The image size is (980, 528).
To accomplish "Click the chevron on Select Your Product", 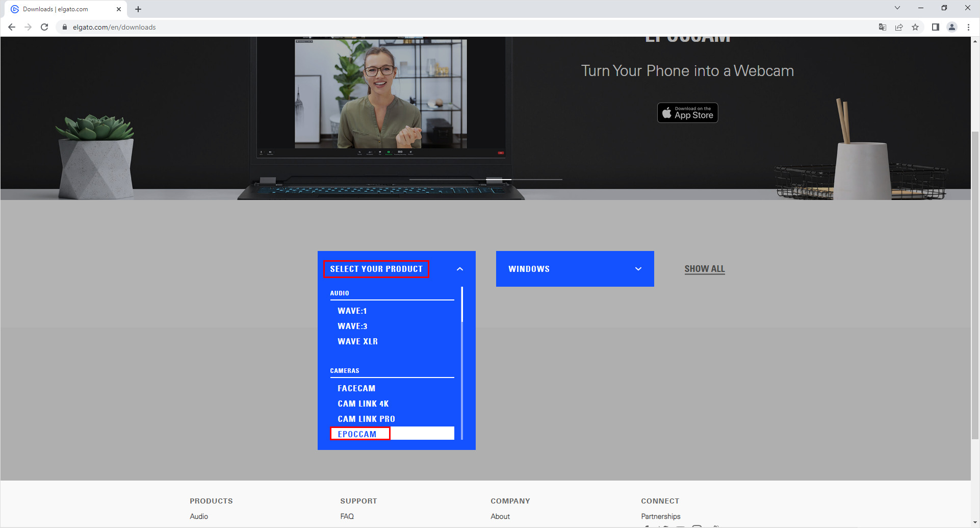I will click(x=460, y=269).
